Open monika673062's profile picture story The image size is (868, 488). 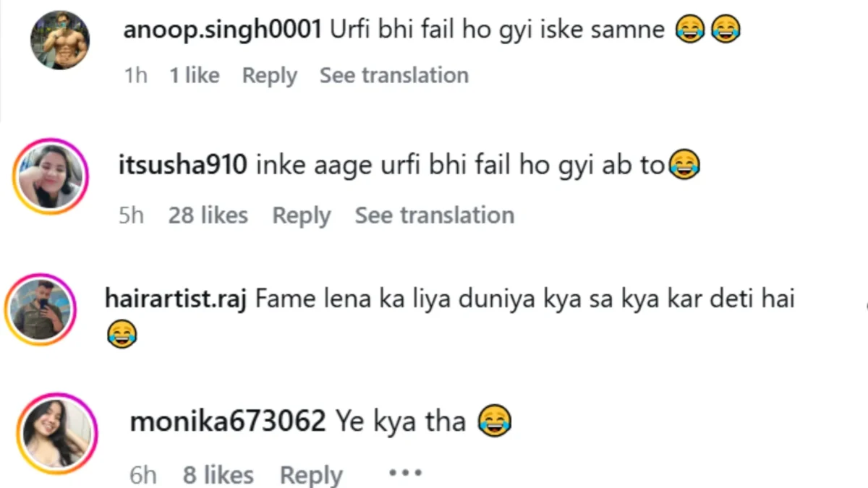(x=57, y=433)
